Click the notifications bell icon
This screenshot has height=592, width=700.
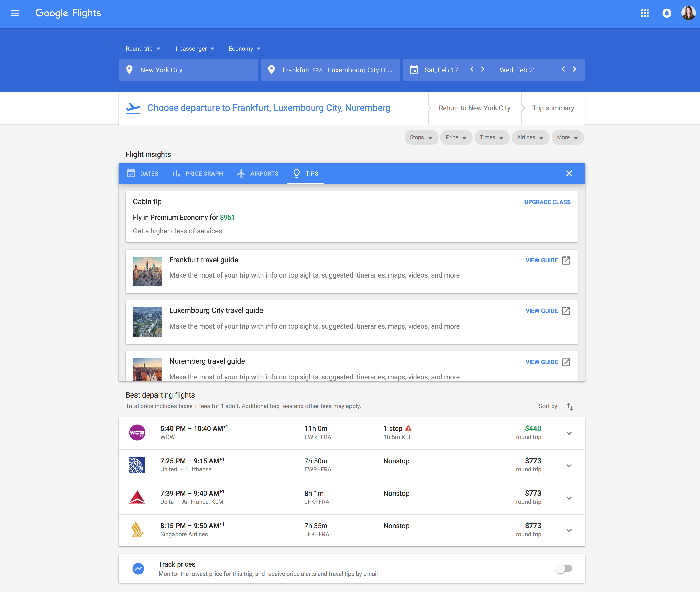666,13
